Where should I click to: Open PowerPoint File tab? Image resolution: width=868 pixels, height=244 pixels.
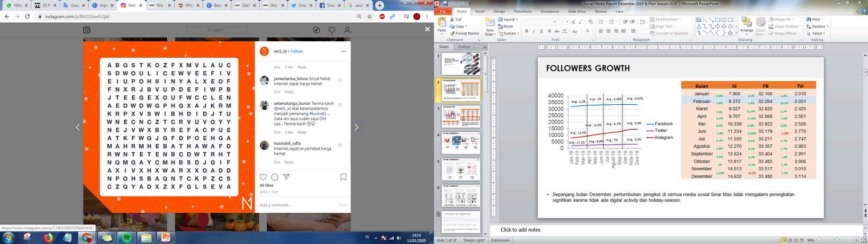point(442,11)
